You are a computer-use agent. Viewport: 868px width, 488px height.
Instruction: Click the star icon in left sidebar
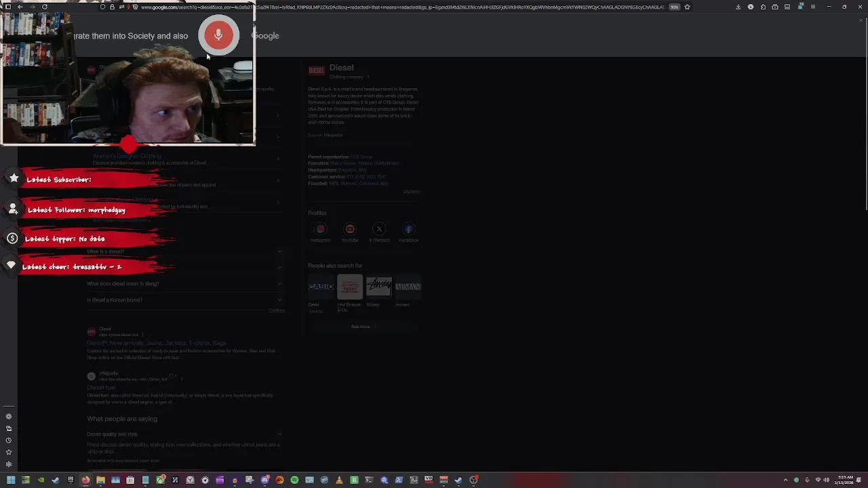pyautogui.click(x=9, y=452)
